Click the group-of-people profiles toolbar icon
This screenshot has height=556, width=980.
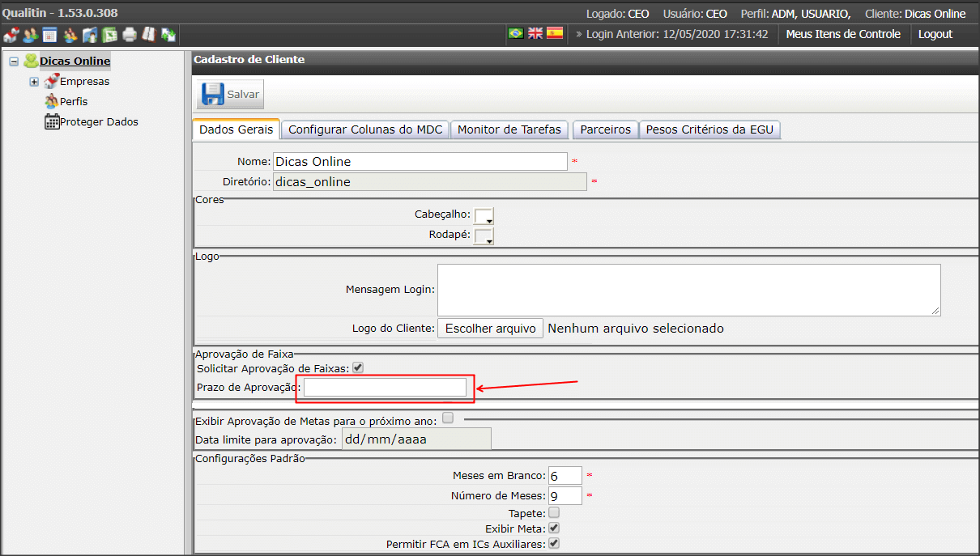[x=70, y=35]
